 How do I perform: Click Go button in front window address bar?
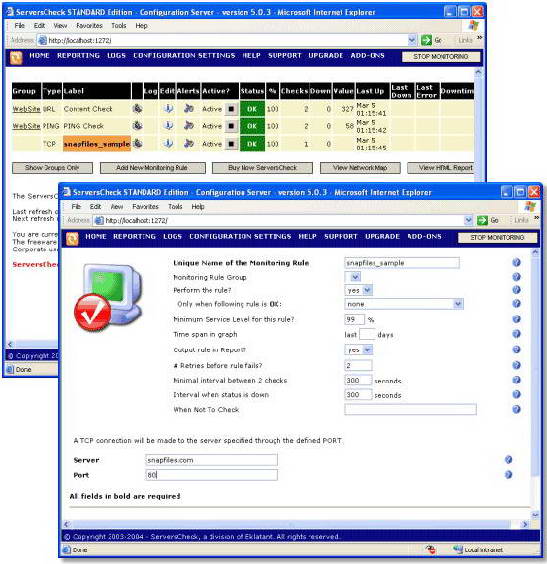click(487, 220)
